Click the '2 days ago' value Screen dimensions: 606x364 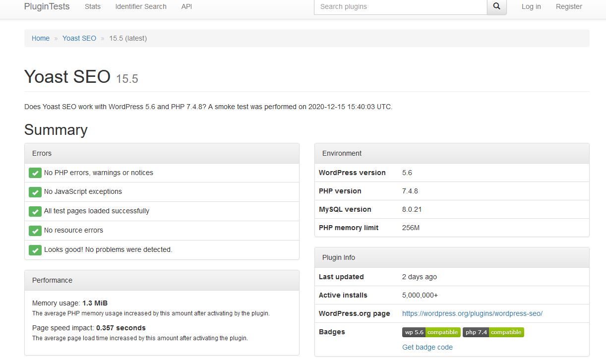[x=420, y=277]
